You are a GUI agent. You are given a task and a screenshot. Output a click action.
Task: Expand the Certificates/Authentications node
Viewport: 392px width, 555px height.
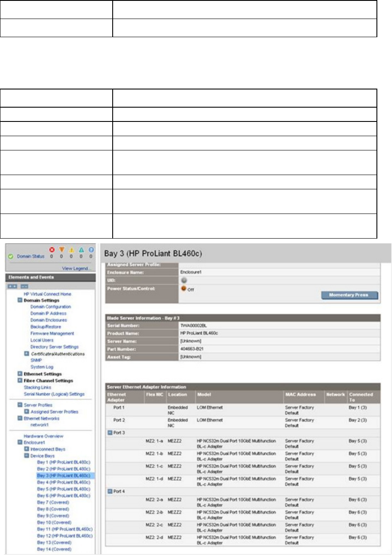click(x=26, y=354)
